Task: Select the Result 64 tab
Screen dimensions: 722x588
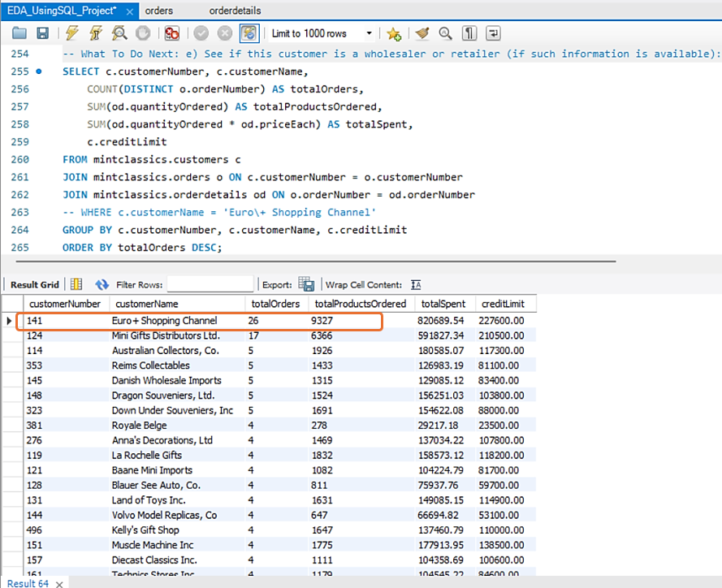Action: 28,583
